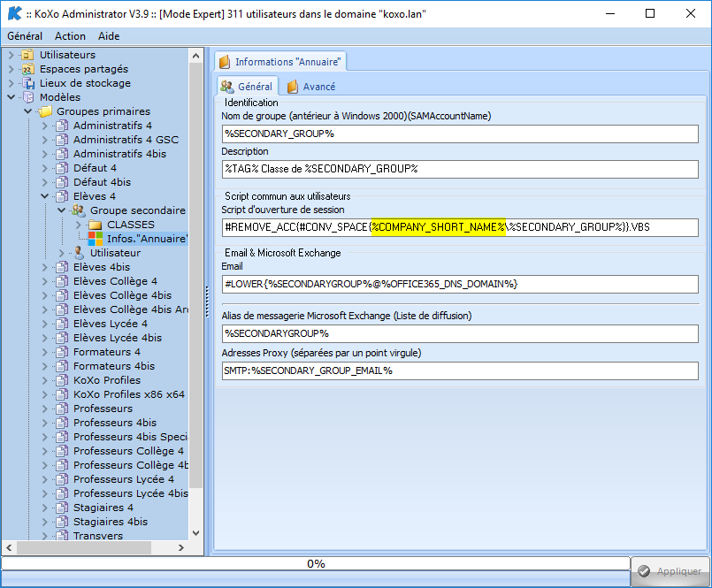
Task: Switch to the Avancé tab
Action: point(312,87)
